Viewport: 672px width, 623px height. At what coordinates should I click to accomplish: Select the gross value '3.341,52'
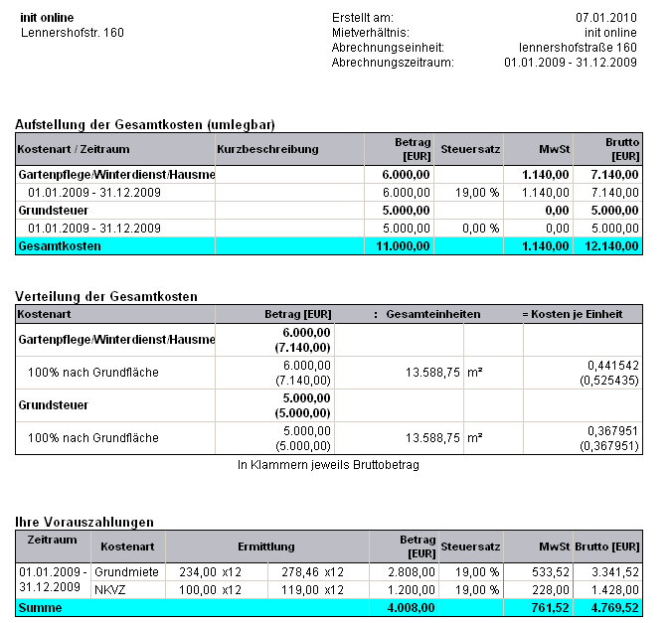pyautogui.click(x=615, y=572)
